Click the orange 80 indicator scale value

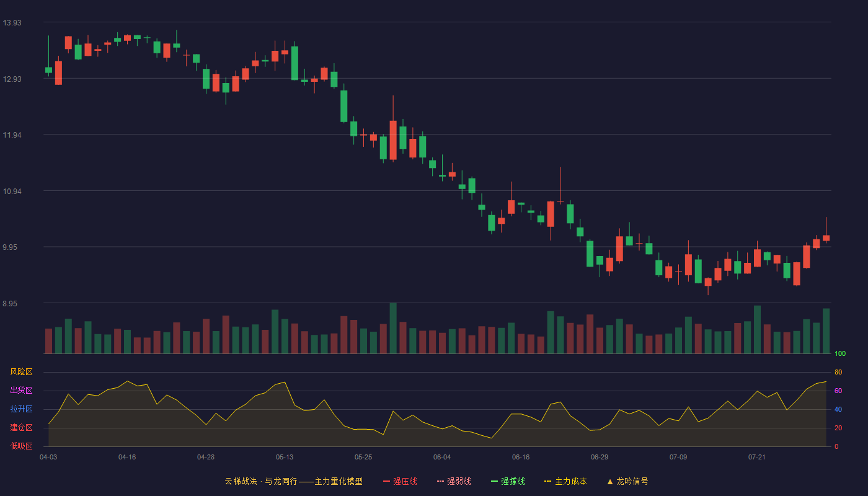[838, 372]
